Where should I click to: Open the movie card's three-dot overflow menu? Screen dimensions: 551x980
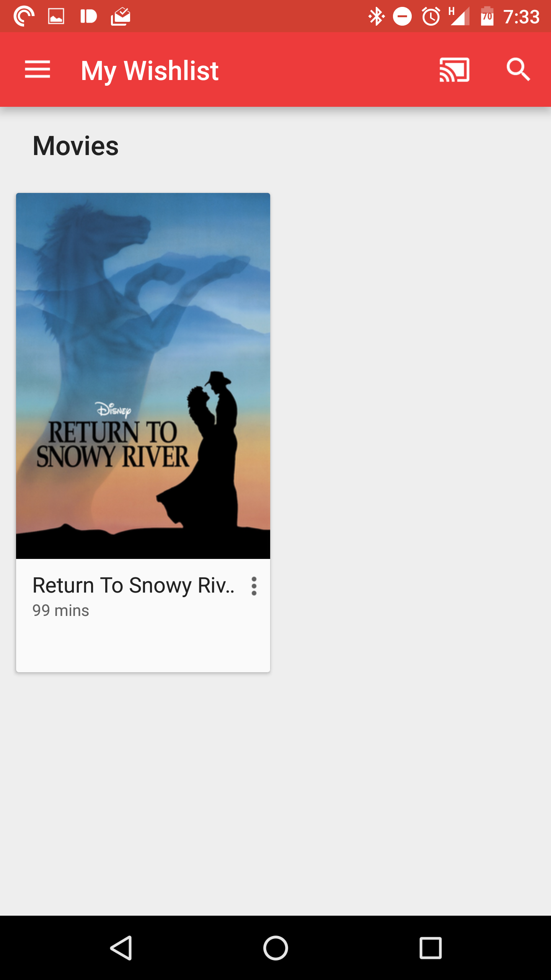(x=254, y=586)
